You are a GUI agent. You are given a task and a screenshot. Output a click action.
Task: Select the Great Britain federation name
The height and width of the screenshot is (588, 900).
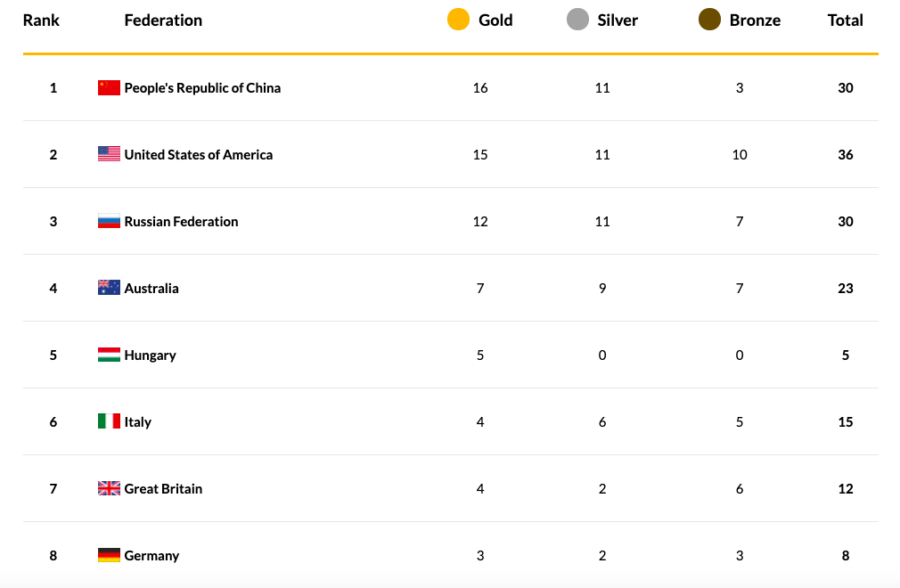pyautogui.click(x=163, y=488)
